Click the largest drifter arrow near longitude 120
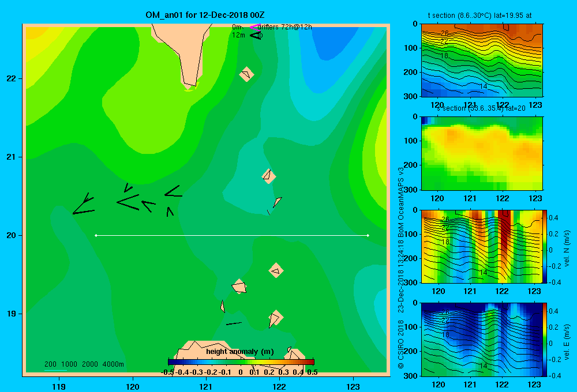This screenshot has height=392, width=577. (x=128, y=202)
